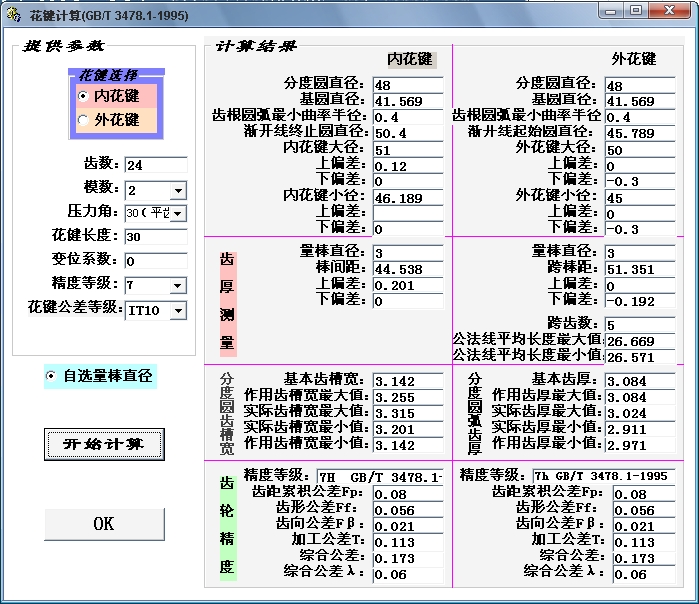Click the gear app icon in title bar
Viewport: 699px width, 604px height.
point(14,15)
